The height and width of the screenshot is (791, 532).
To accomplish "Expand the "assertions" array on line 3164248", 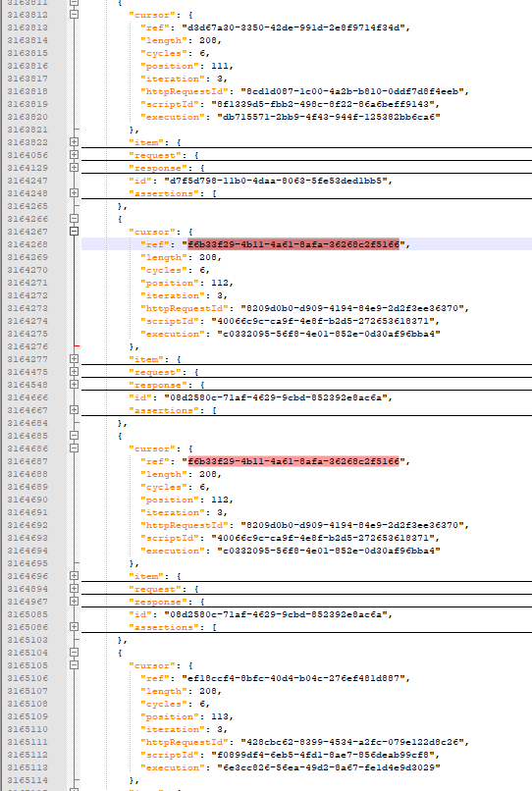I will (75, 193).
